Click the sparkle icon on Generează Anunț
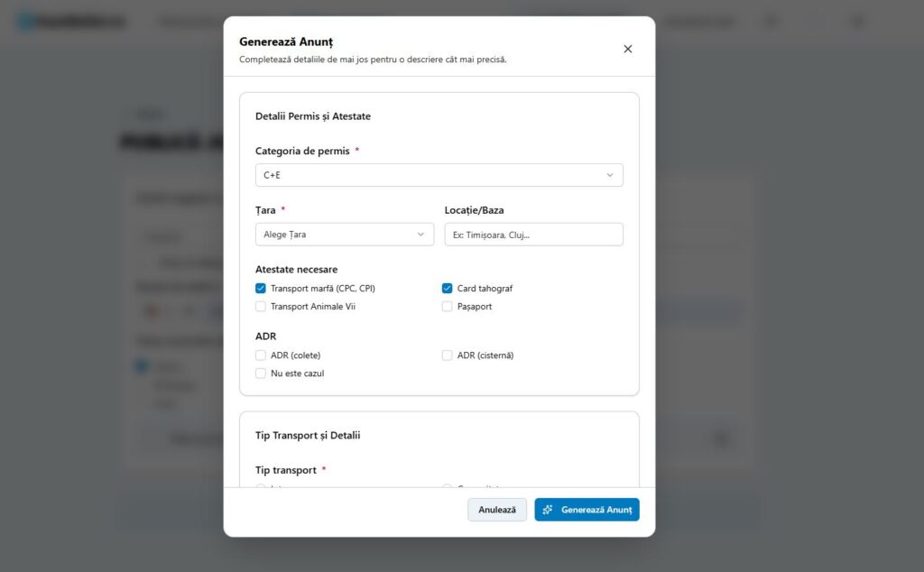The height and width of the screenshot is (572, 924). [548, 510]
